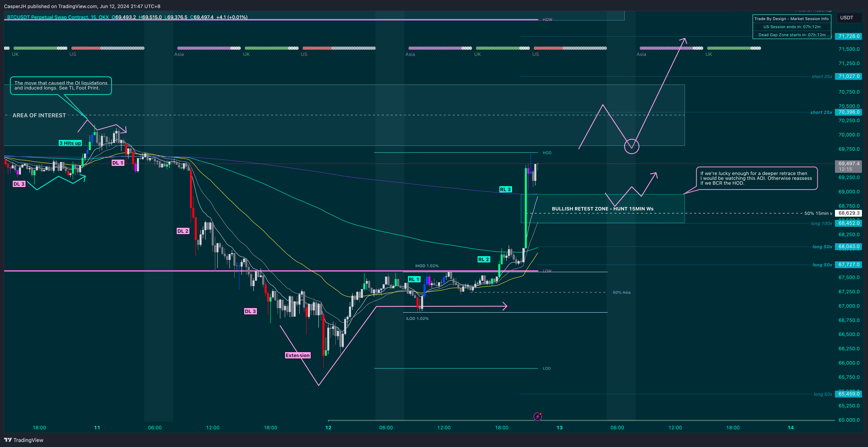Click the date 12 on time axis
The image size is (868, 447).
point(328,428)
